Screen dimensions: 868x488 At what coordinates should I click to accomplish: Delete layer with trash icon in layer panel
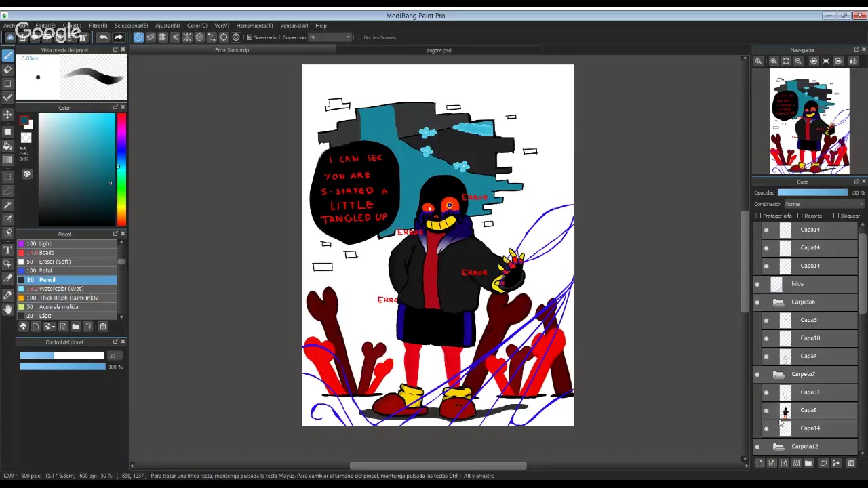coord(851,463)
